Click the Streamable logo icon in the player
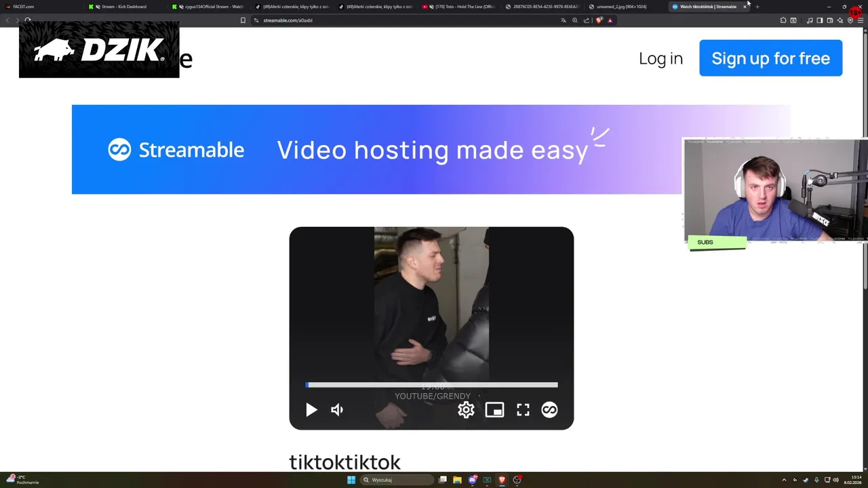This screenshot has height=488, width=868. click(x=549, y=409)
